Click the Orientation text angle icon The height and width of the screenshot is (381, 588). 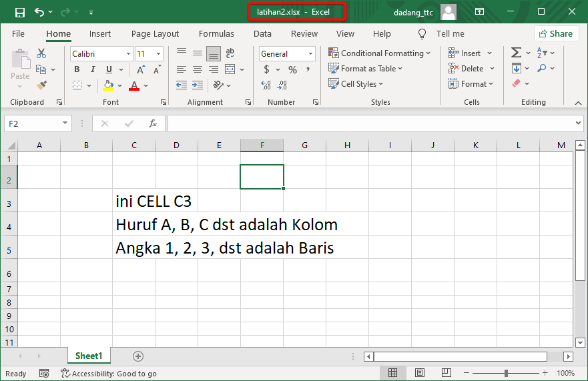pos(218,85)
